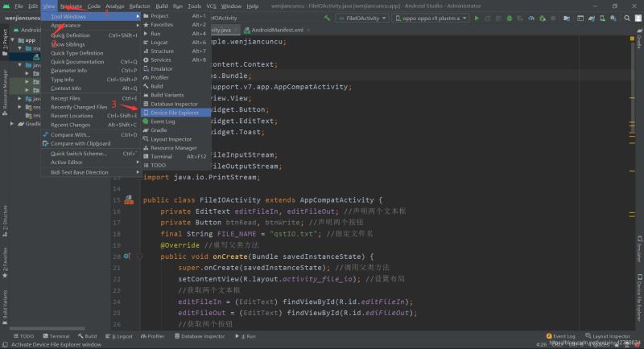Click Attach Debugger to Android Process icon
This screenshot has width=644, height=349.
543,18
